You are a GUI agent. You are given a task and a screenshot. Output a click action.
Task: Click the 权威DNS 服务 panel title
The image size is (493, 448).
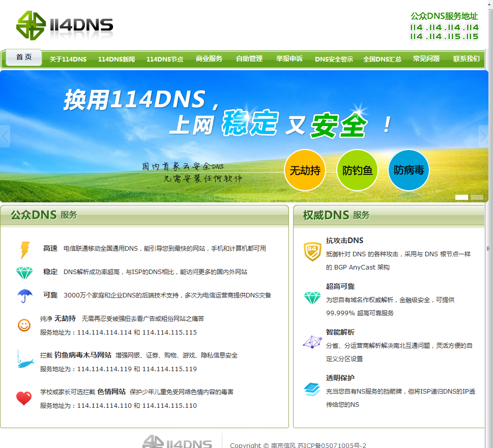coord(336,215)
